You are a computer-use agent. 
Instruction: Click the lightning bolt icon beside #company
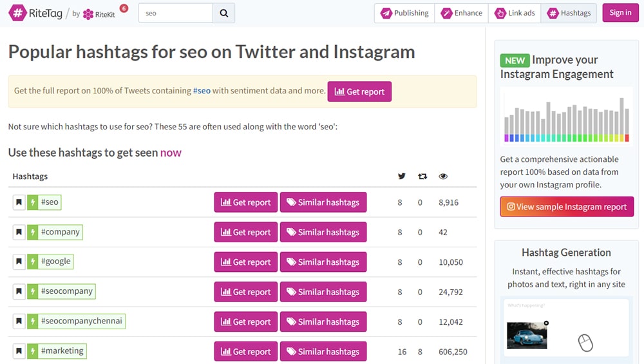pyautogui.click(x=33, y=232)
